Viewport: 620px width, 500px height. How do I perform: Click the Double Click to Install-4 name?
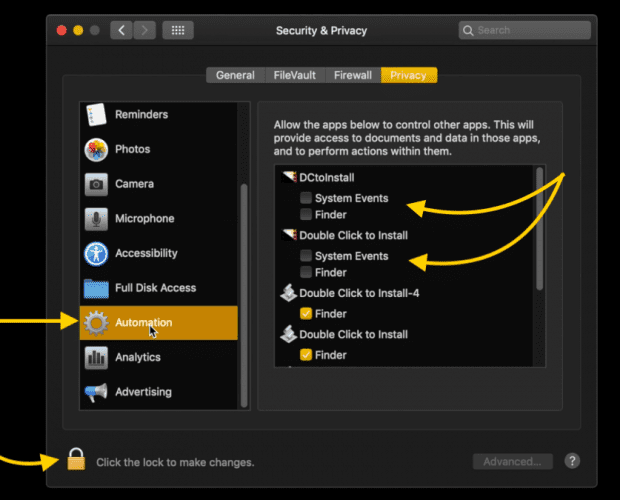[x=359, y=293]
